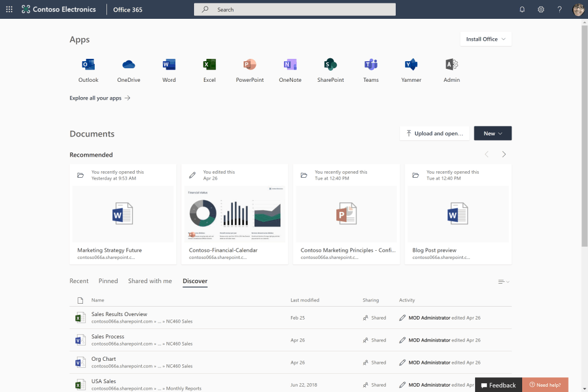Open the app launcher waffle icon

point(9,9)
